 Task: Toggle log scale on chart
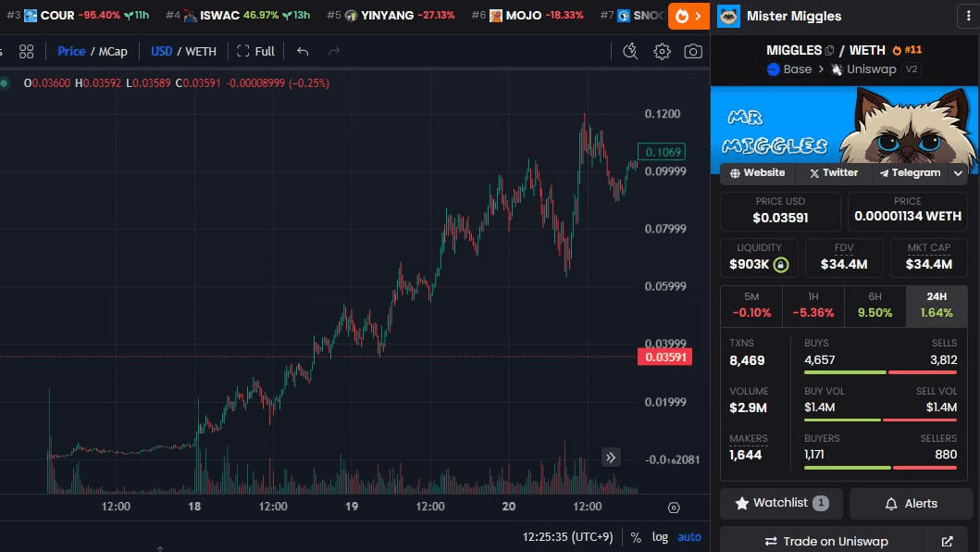click(660, 537)
